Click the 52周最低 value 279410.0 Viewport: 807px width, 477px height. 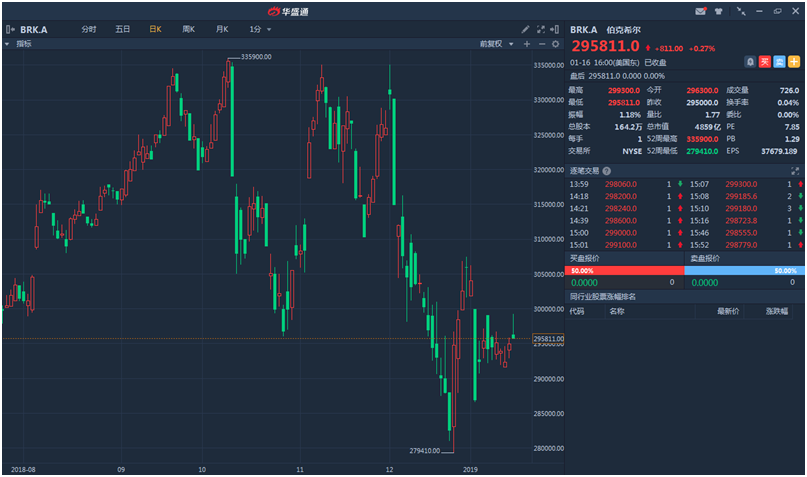pos(703,151)
